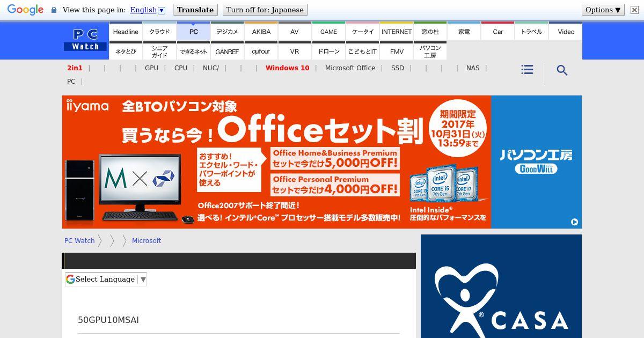Image resolution: width=644 pixels, height=338 pixels.
Task: Click the CPU topic link
Action: tap(181, 68)
